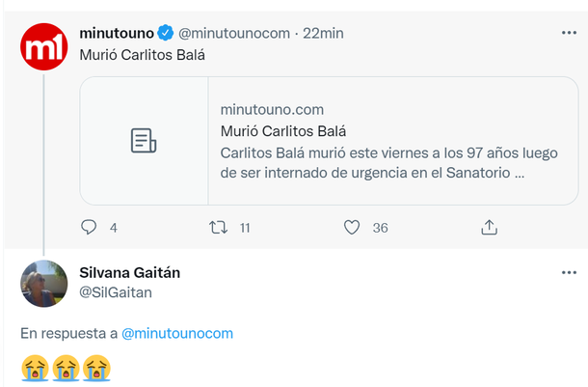Click the @SilGaitan handle
Screen dimensions: 588x387
pyautogui.click(x=116, y=292)
